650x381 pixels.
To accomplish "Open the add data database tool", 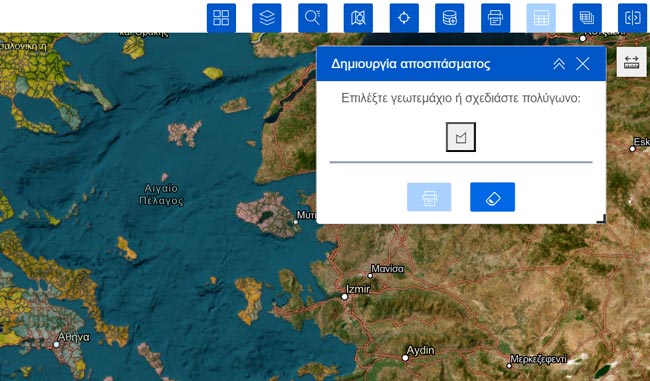I will pyautogui.click(x=450, y=18).
